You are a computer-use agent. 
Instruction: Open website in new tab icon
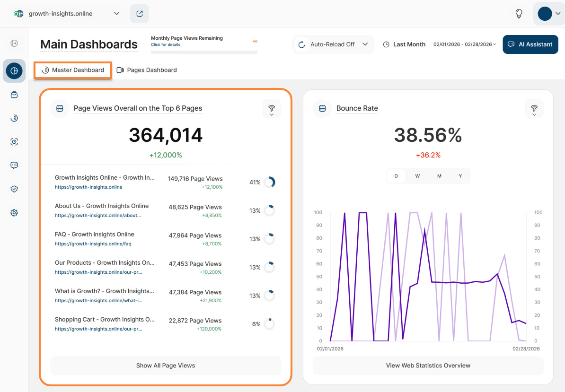coord(140,14)
